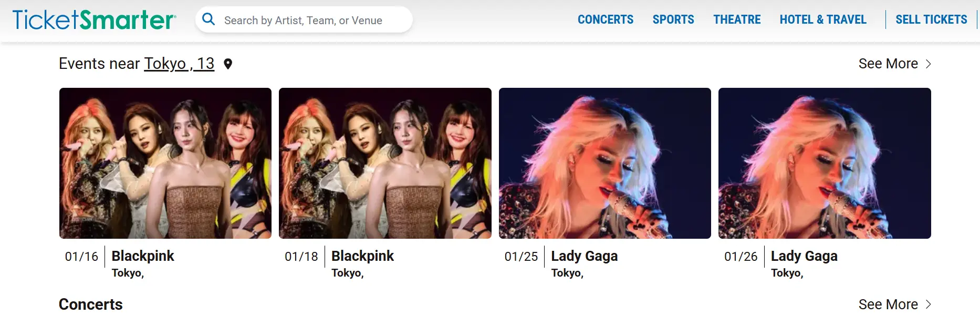Click the location pin icon
Image resolution: width=980 pixels, height=315 pixels.
228,64
